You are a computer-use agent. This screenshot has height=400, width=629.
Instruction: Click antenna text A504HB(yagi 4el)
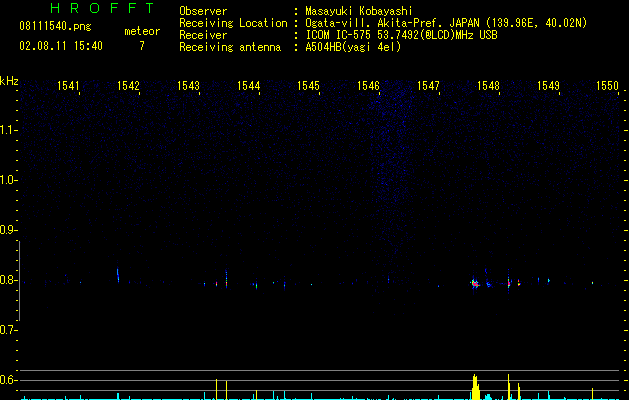353,47
